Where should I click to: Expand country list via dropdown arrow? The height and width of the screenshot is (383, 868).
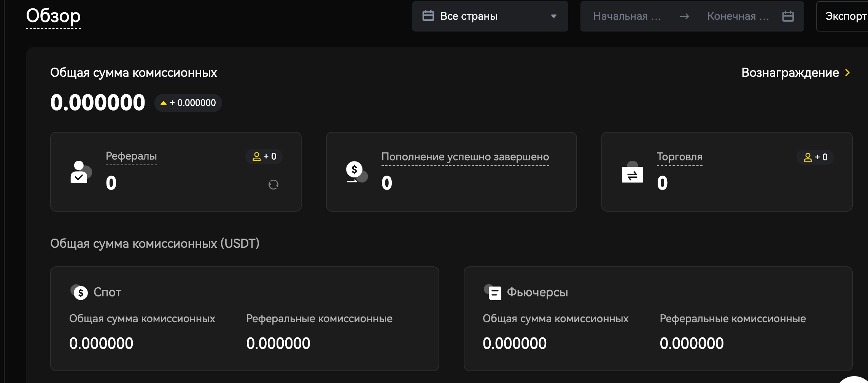(553, 16)
